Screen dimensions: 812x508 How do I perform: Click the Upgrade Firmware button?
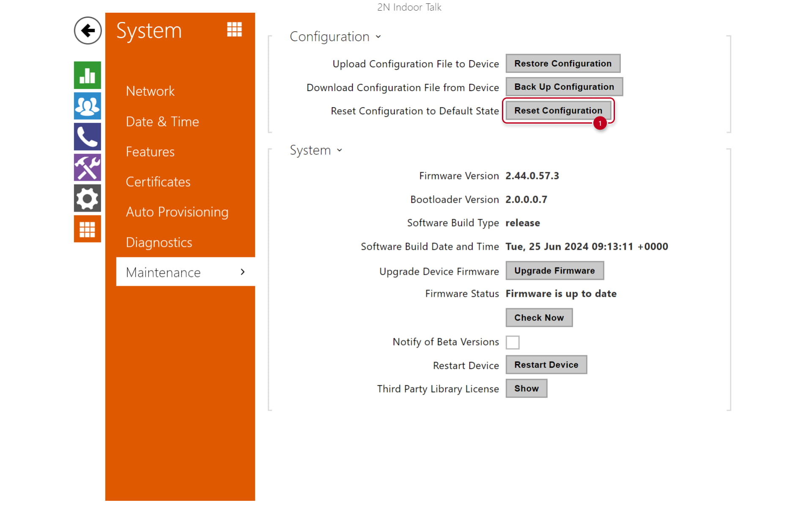tap(554, 271)
